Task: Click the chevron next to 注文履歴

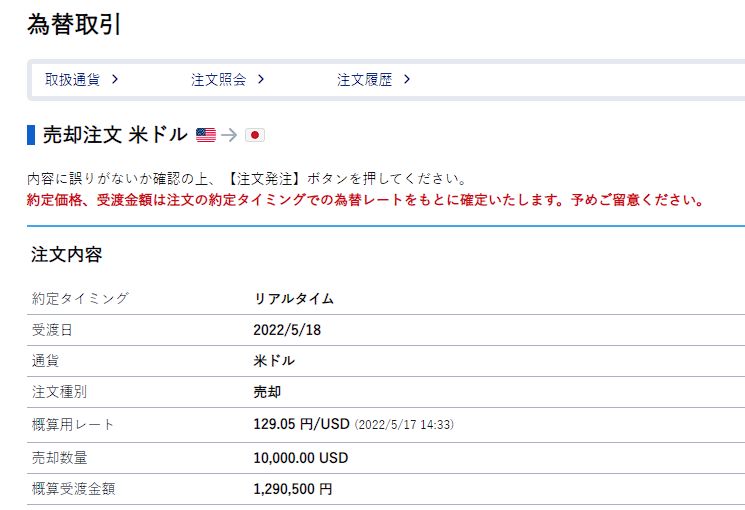Action: click(x=407, y=79)
